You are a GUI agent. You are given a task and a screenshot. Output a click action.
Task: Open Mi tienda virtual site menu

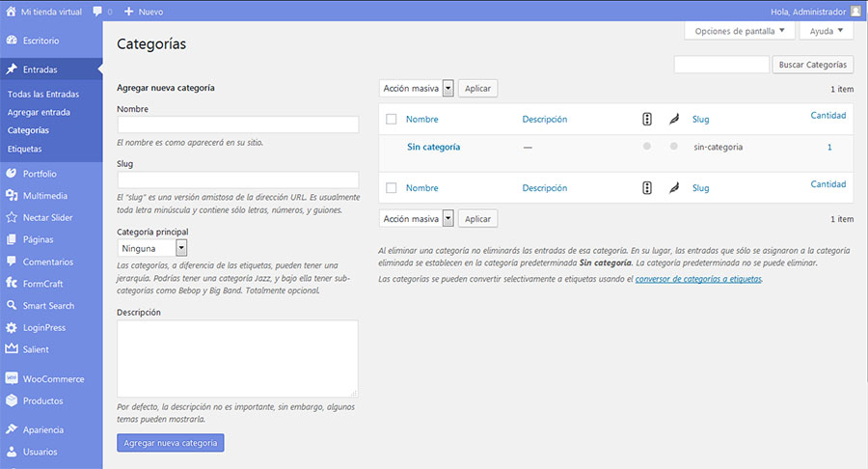(x=51, y=11)
